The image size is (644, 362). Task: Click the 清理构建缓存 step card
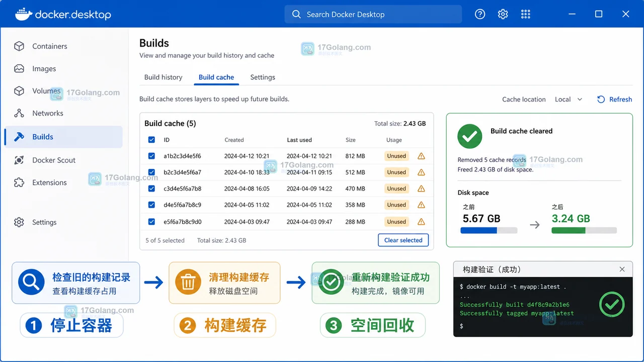[224, 283]
